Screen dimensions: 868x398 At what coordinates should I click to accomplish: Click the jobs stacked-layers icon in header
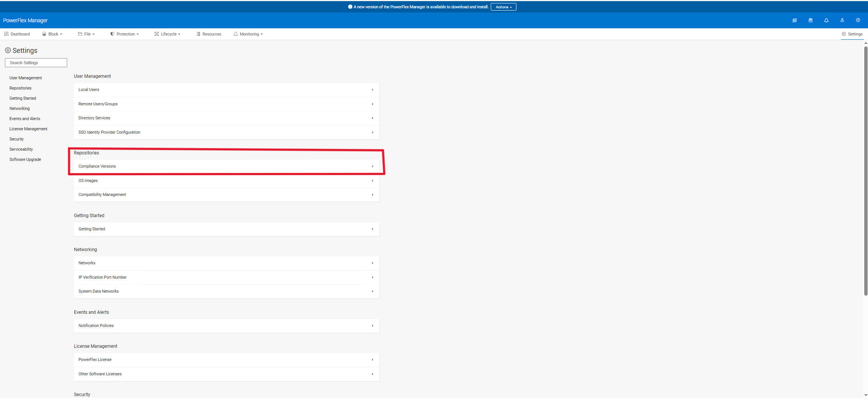coord(795,20)
